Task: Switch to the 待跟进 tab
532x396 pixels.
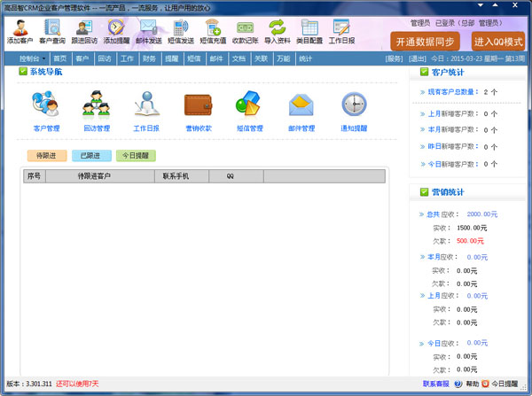Action: tap(47, 156)
